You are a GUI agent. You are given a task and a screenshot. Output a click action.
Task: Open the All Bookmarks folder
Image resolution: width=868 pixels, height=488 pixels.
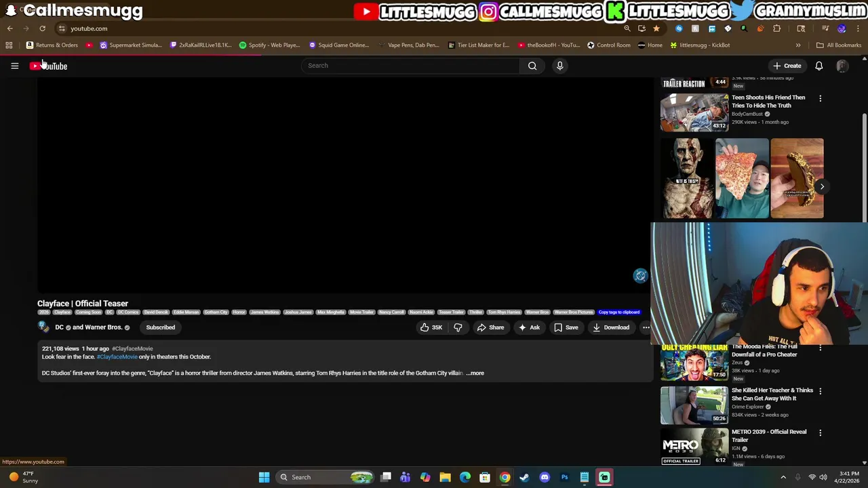[839, 45]
